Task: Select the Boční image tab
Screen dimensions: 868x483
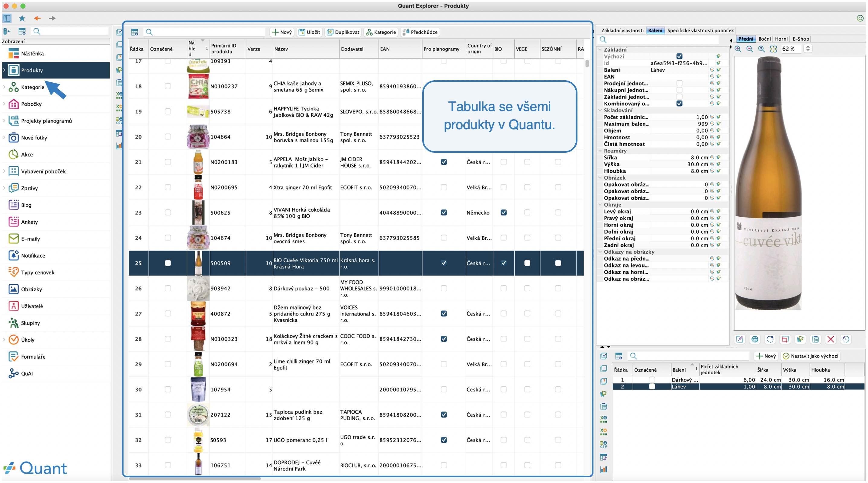Action: pyautogui.click(x=764, y=39)
